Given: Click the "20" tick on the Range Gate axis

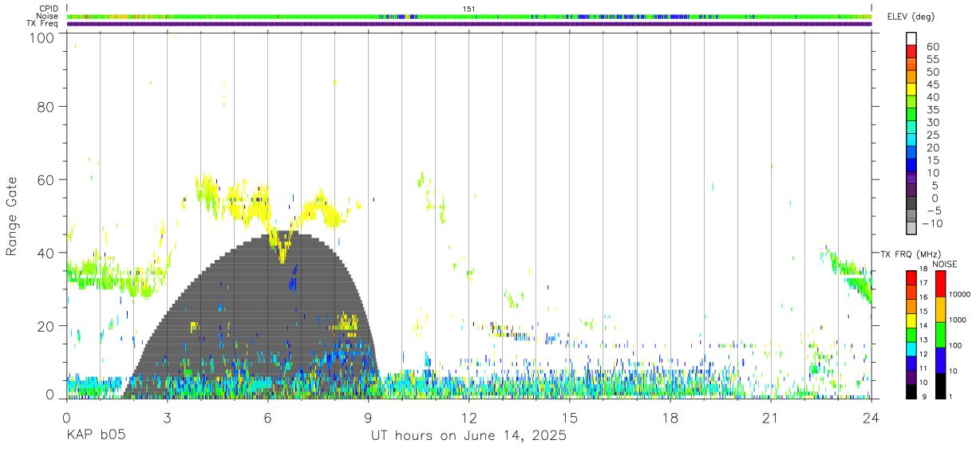Looking at the screenshot, I should point(46,326).
